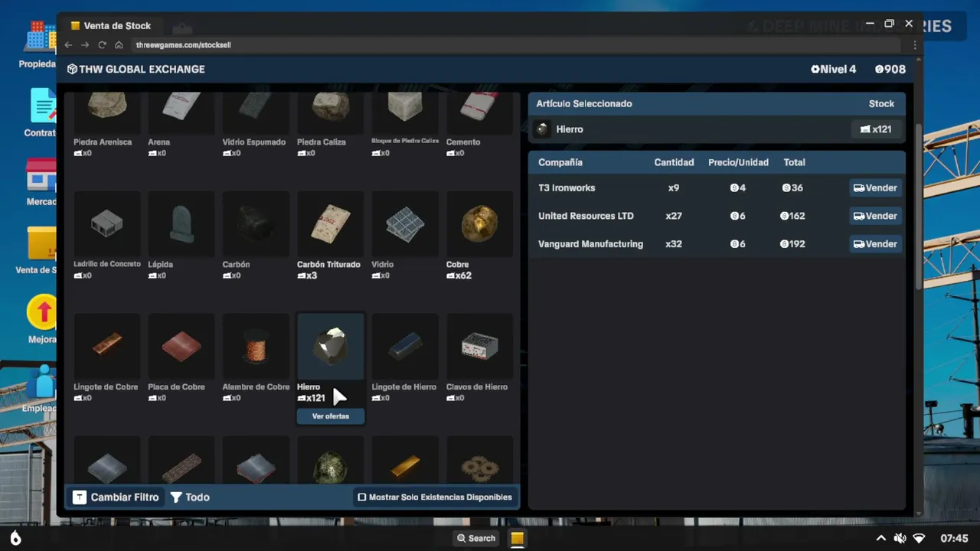Screen dimensions: 980x551
Task: Open the Contratos desktop icon
Action: [x=41, y=113]
